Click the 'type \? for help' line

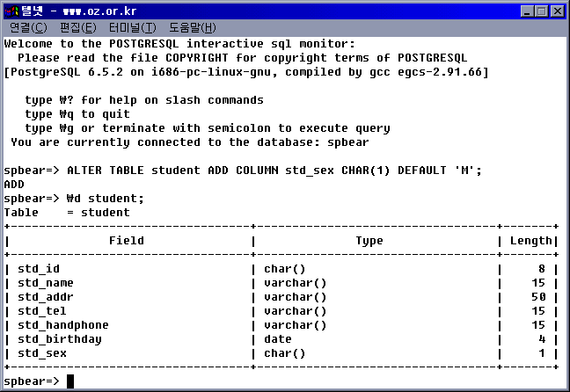point(144,100)
